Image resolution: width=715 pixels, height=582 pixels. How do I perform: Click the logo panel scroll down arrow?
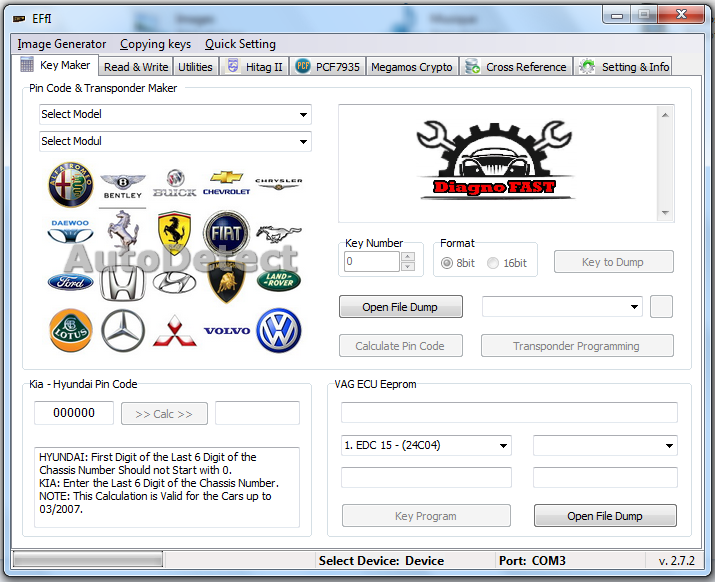click(665, 213)
